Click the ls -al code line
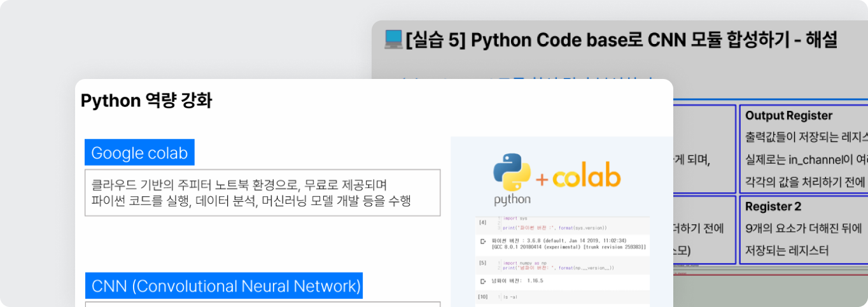Image resolution: width=868 pixels, height=307 pixels. [512, 297]
